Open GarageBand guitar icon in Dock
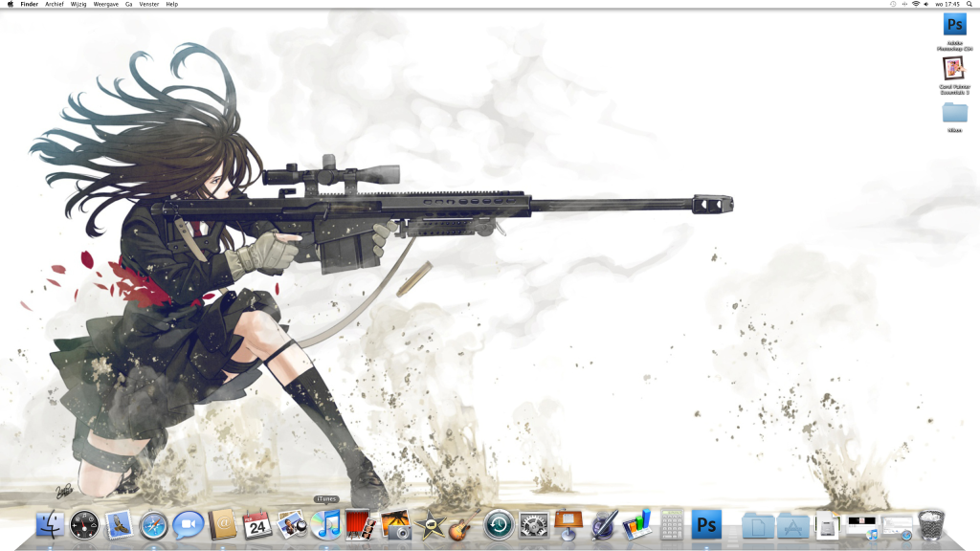The image size is (980, 551). click(464, 525)
